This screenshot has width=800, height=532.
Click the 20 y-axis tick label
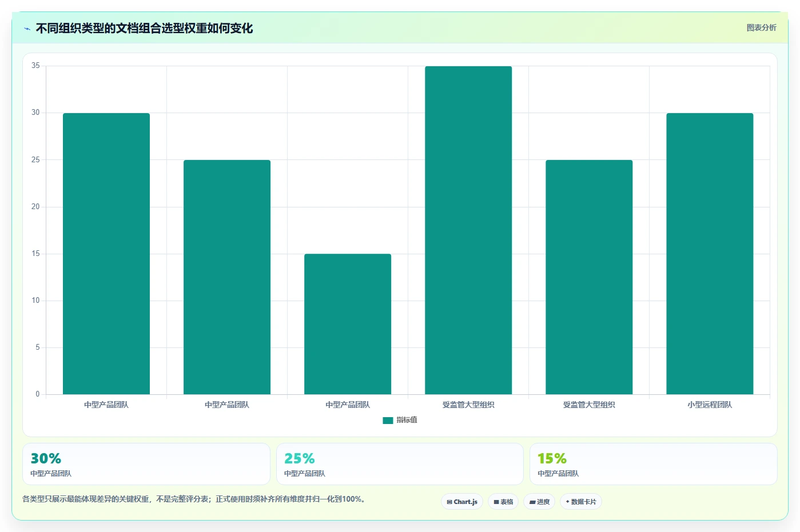point(35,207)
